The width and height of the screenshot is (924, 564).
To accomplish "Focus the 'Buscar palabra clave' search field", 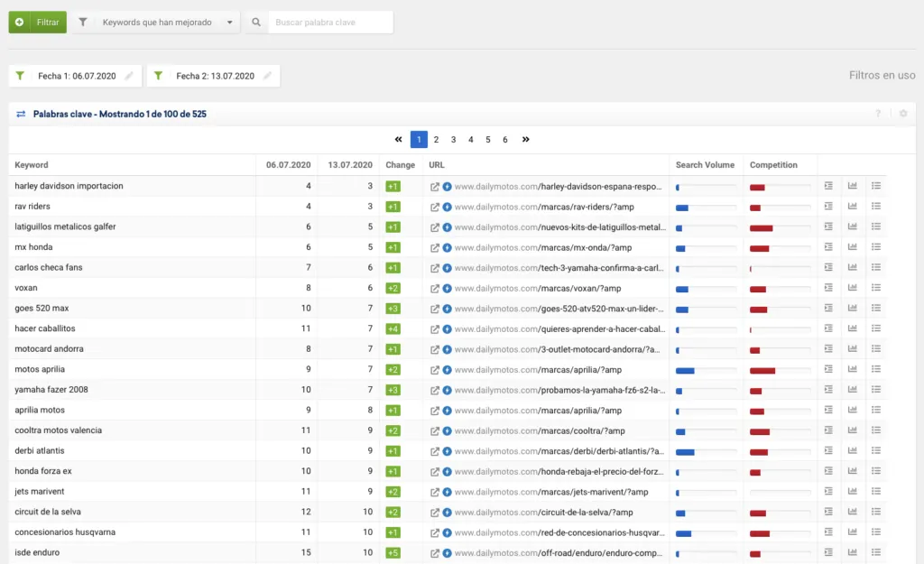I will click(330, 23).
